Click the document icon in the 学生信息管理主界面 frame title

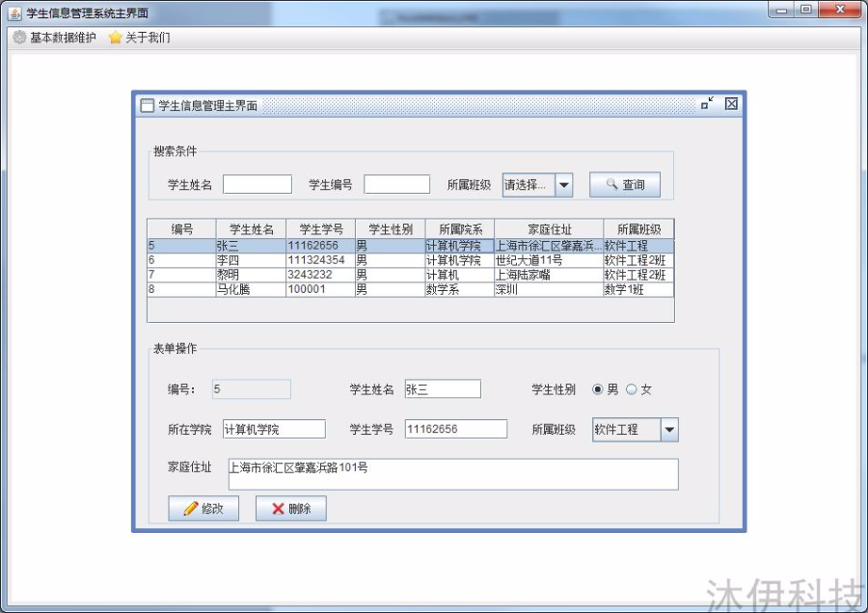[147, 104]
